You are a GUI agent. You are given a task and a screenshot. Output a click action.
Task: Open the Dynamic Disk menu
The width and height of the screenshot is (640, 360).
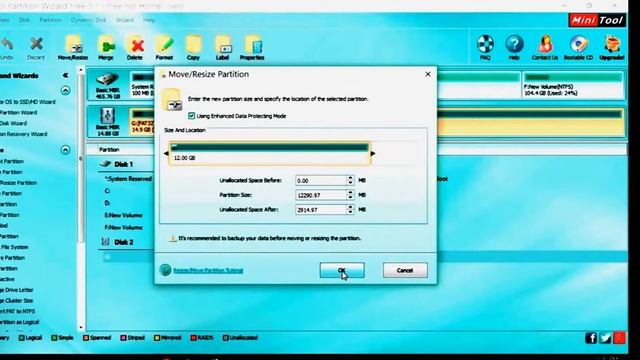click(x=88, y=20)
